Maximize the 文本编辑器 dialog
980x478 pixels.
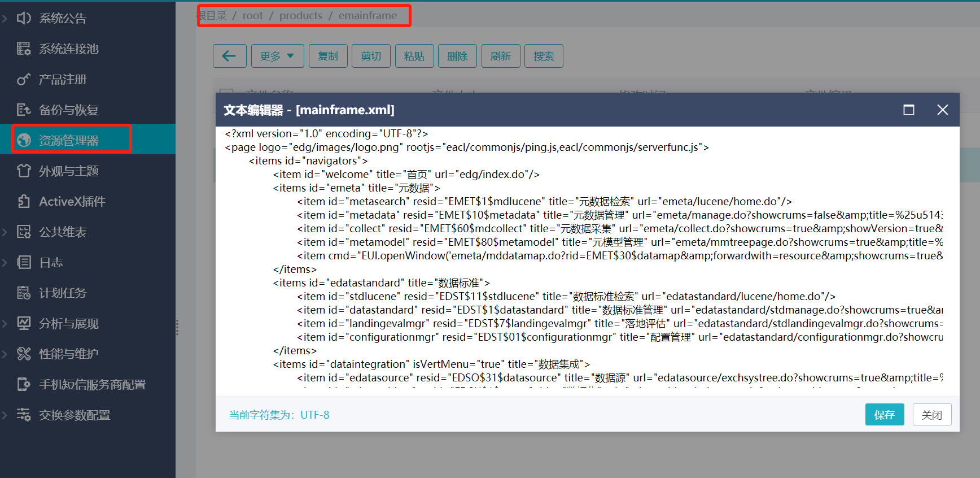tap(909, 110)
